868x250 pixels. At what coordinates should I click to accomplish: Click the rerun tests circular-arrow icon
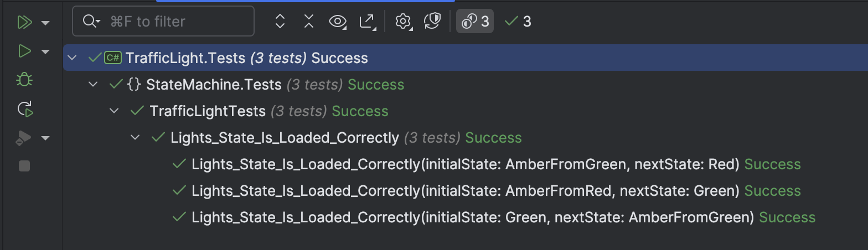[x=25, y=109]
